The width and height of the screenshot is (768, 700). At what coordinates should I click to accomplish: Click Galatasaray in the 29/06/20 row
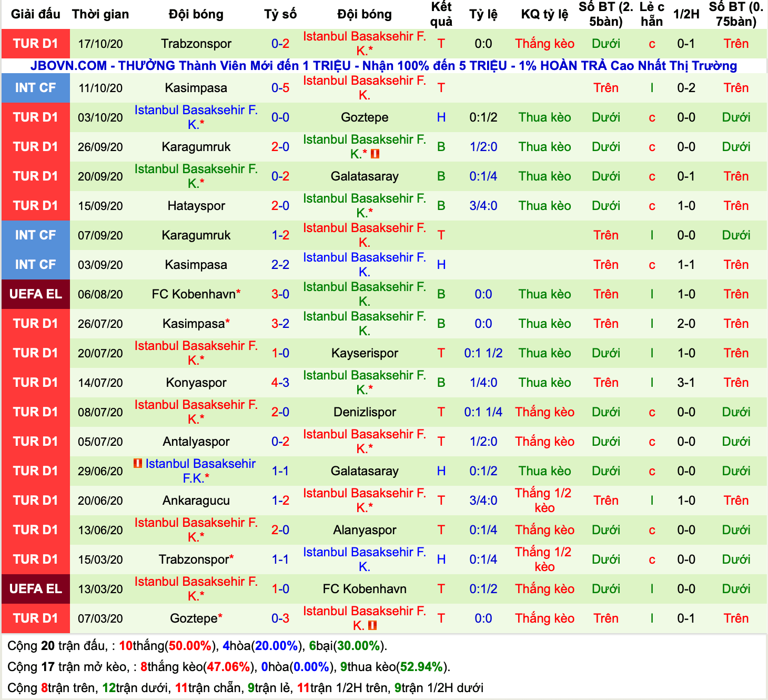coord(365,471)
